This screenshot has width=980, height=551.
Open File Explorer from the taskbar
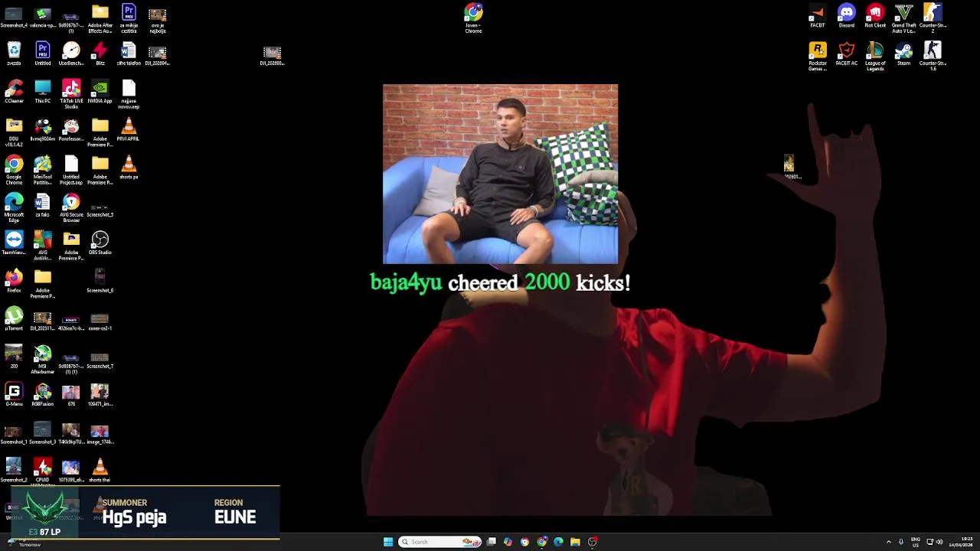pyautogui.click(x=575, y=542)
